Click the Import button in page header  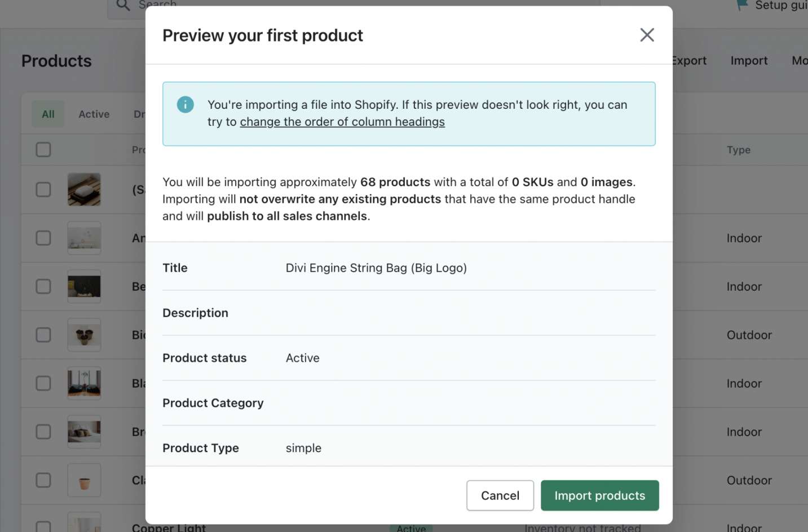[749, 61]
